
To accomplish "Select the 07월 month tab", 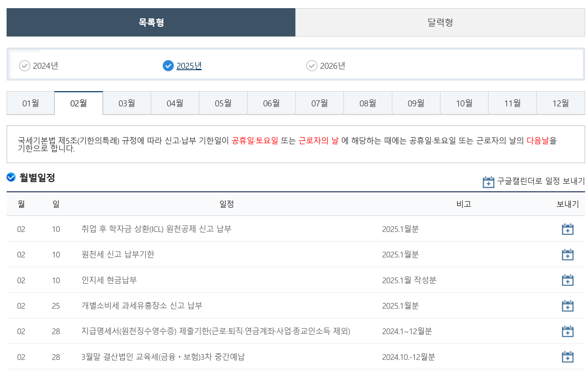I will (320, 103).
